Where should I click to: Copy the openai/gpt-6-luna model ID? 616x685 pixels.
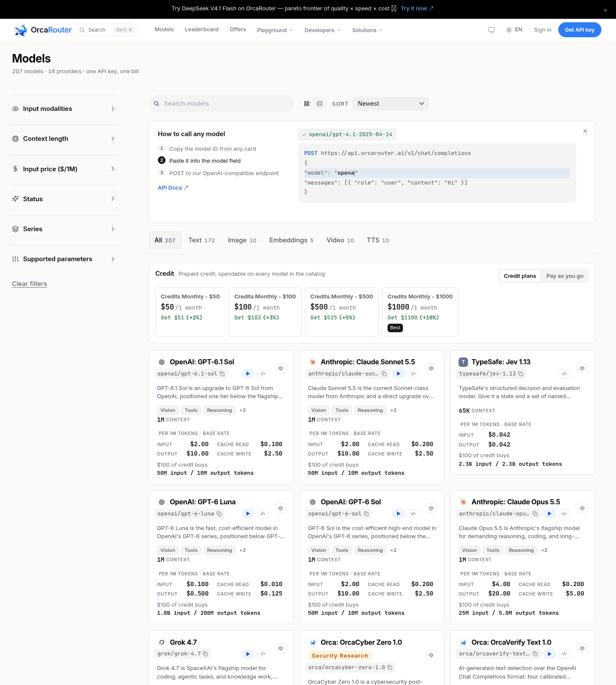coord(219,514)
